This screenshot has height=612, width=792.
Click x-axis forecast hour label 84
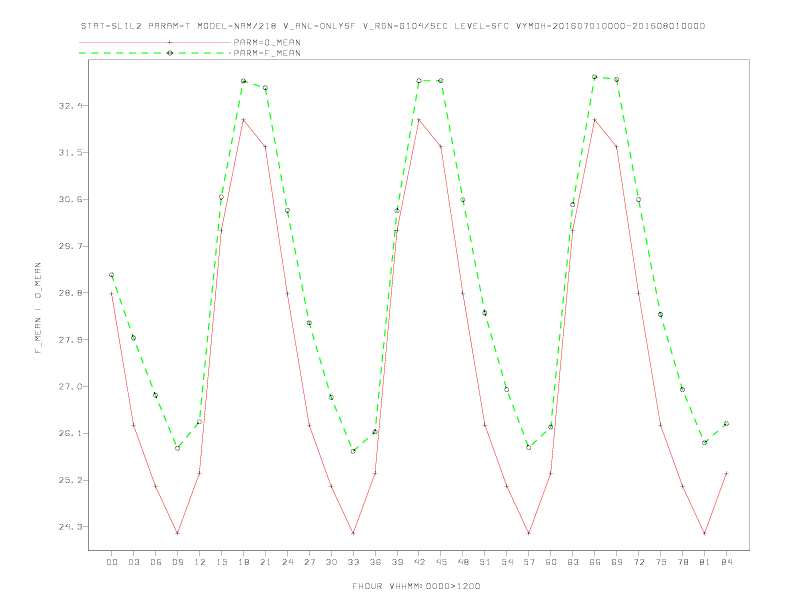[x=727, y=562]
